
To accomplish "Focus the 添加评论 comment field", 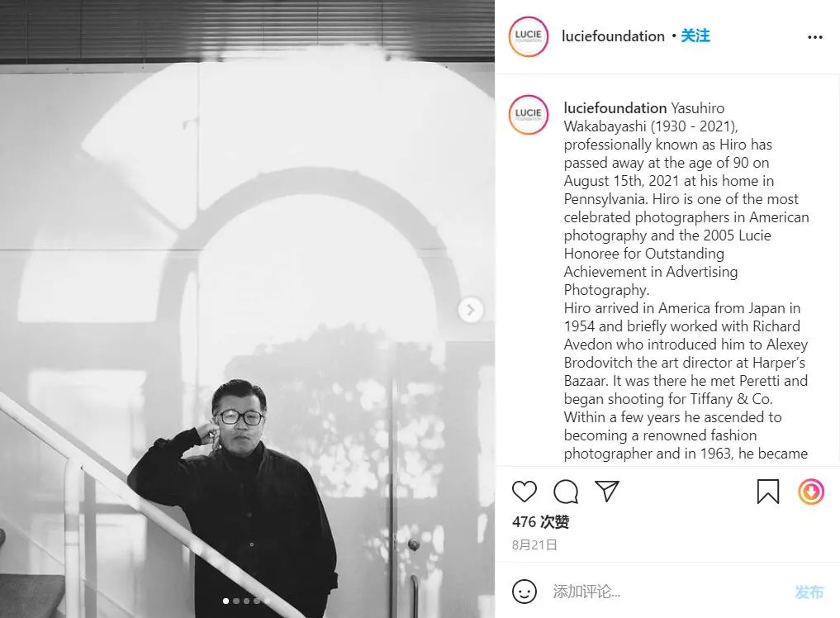I will pyautogui.click(x=670, y=592).
